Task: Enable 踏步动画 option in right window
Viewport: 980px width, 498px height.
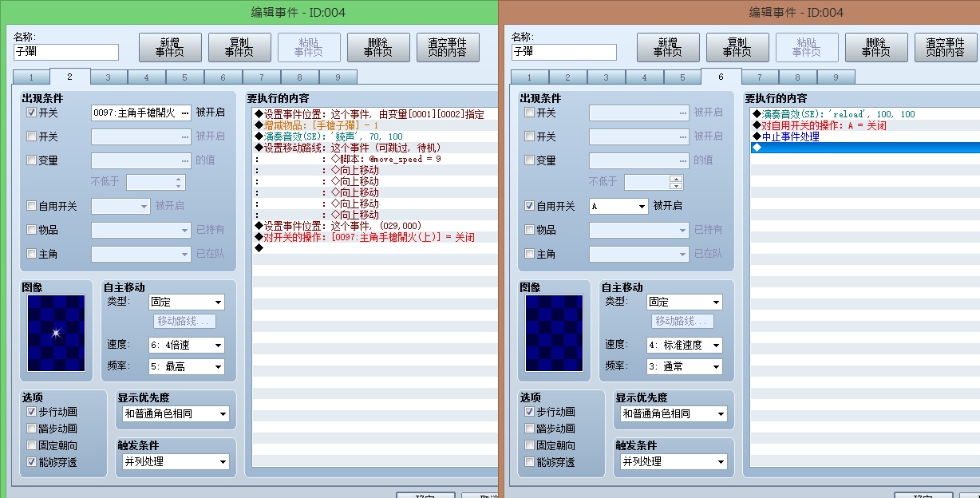Action: [x=530, y=429]
